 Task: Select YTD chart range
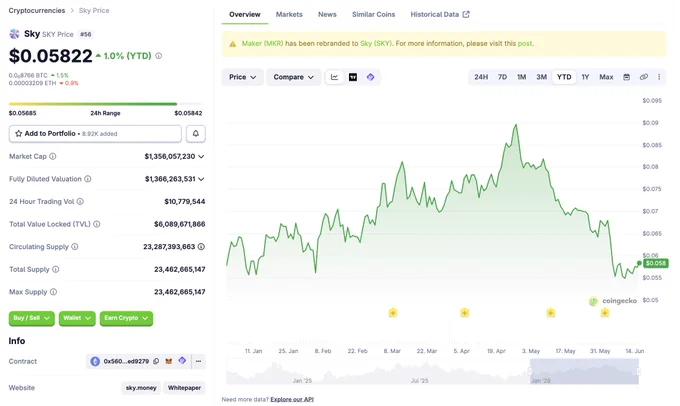[564, 77]
